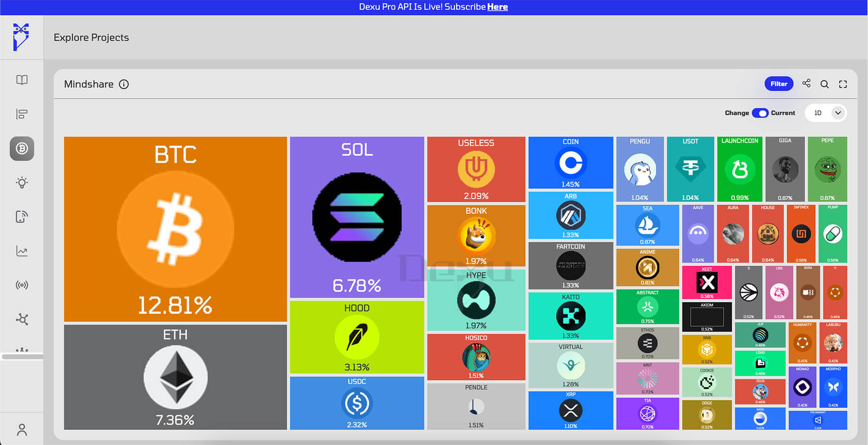Open the TIA tile

click(x=648, y=413)
